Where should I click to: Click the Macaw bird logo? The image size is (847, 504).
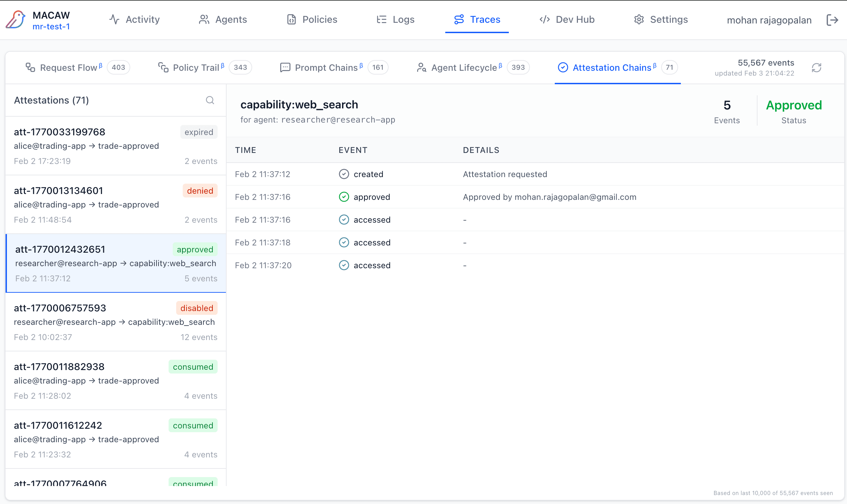pos(15,20)
